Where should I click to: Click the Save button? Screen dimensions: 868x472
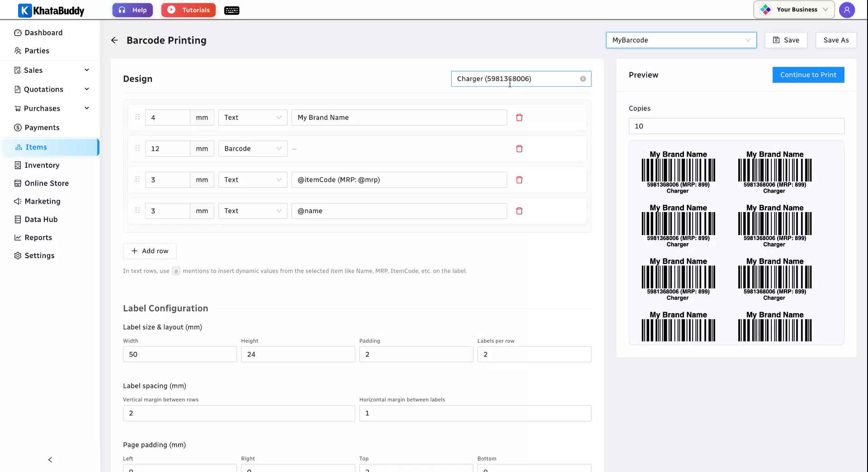(x=786, y=40)
